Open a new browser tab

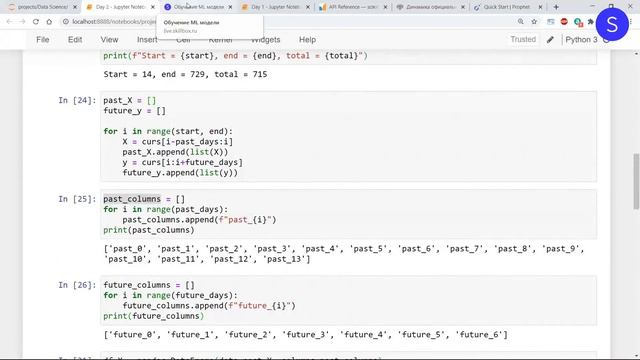coord(556,7)
